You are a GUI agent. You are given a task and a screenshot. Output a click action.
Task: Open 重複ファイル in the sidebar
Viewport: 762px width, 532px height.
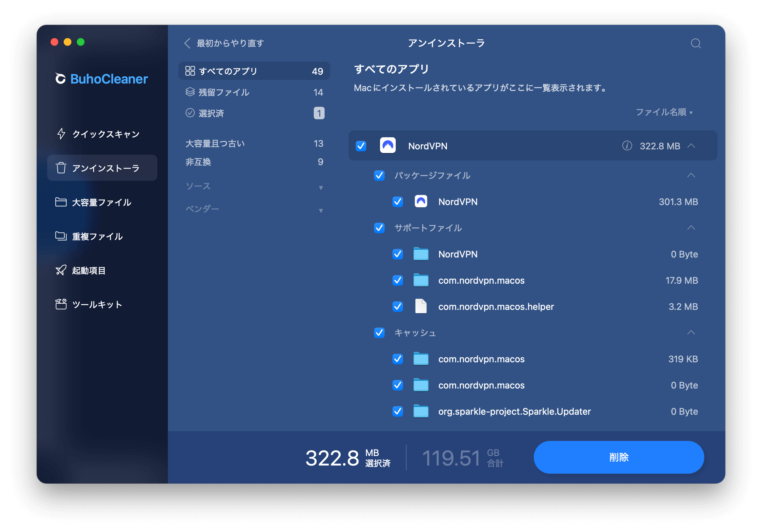pos(102,236)
